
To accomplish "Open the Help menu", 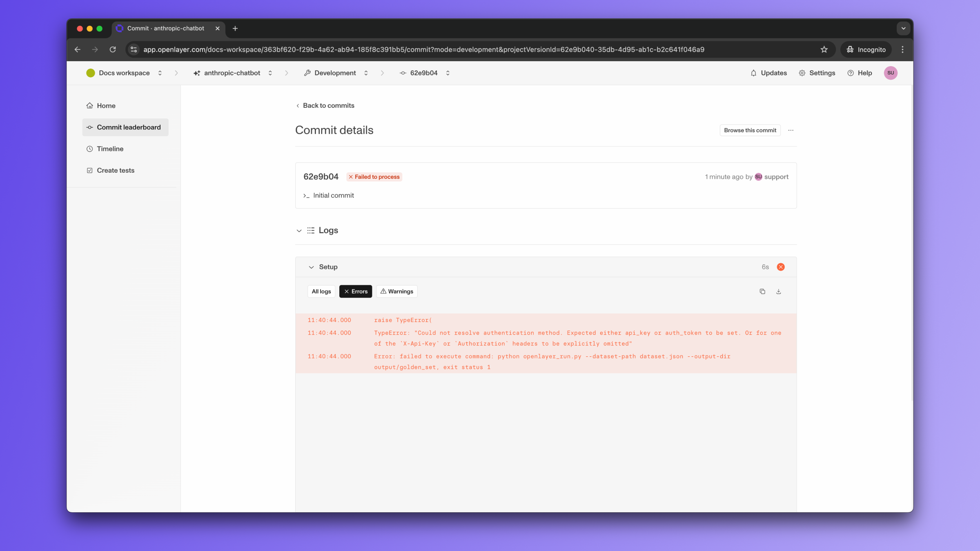I will (860, 73).
